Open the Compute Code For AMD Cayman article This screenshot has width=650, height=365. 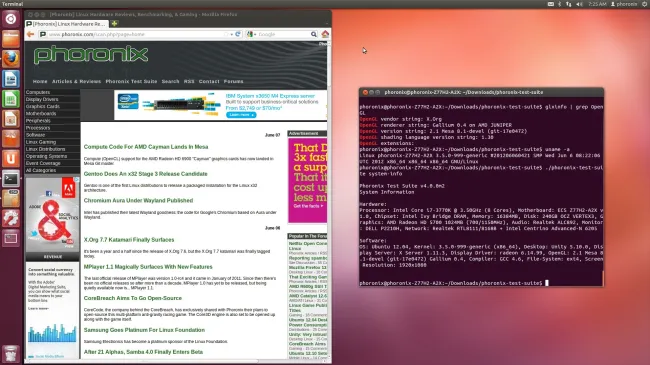pos(146,147)
